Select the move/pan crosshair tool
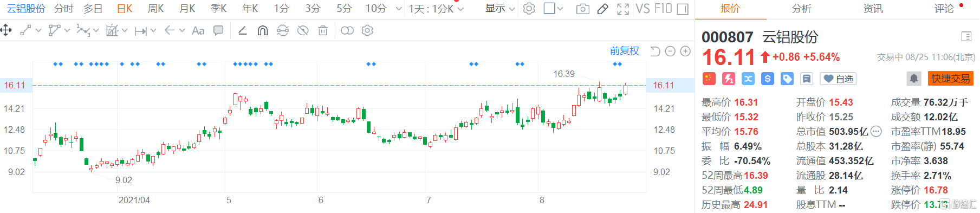Image resolution: width=980 pixels, height=213 pixels. (7, 30)
